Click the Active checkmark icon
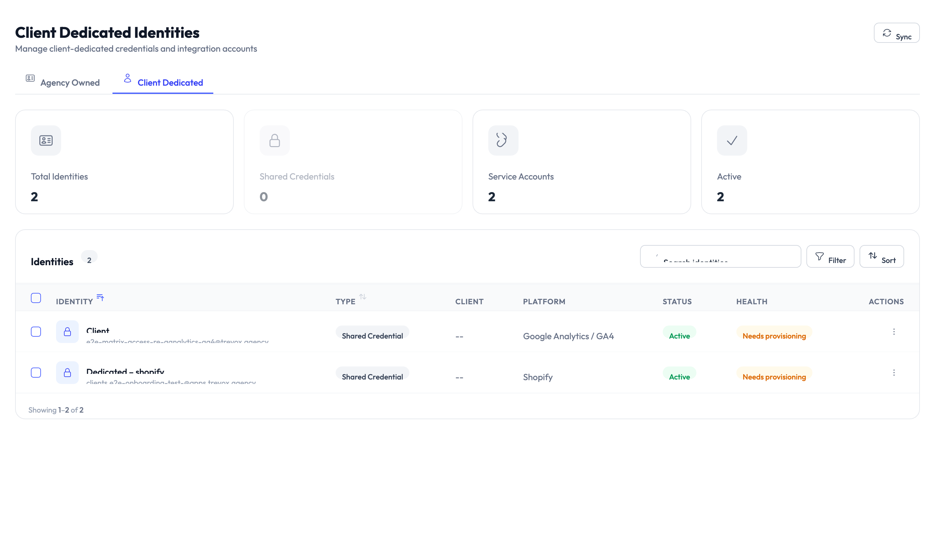This screenshot has height=560, width=935. pos(731,140)
